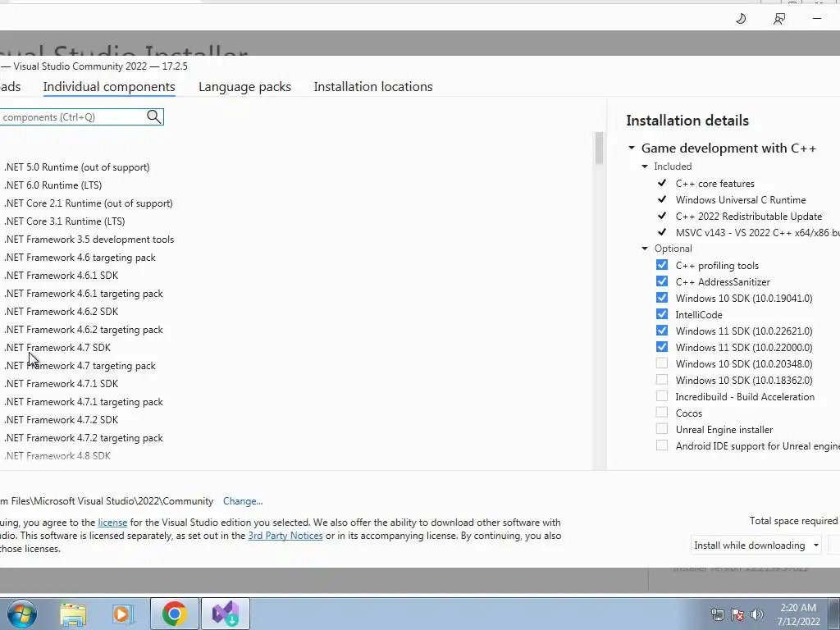Select .NET Core 3.1 Runtime (LTS)
Screen dimensions: 840x630
[64, 221]
